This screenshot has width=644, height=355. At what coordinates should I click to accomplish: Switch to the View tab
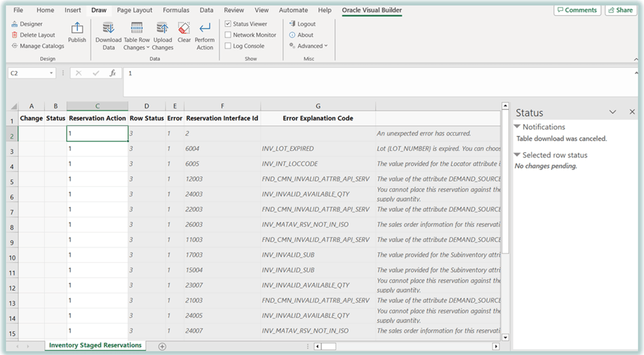pyautogui.click(x=261, y=10)
